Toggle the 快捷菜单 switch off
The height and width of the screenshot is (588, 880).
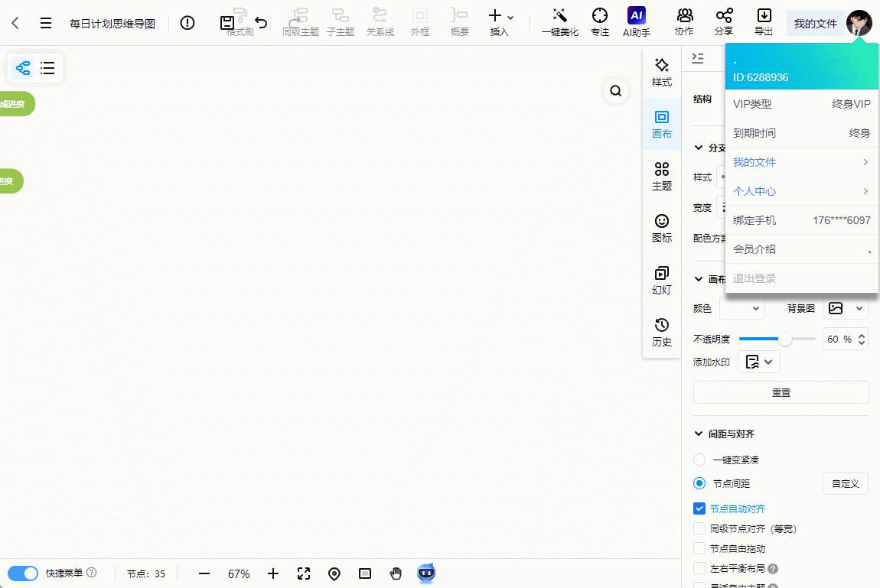pyautogui.click(x=23, y=573)
